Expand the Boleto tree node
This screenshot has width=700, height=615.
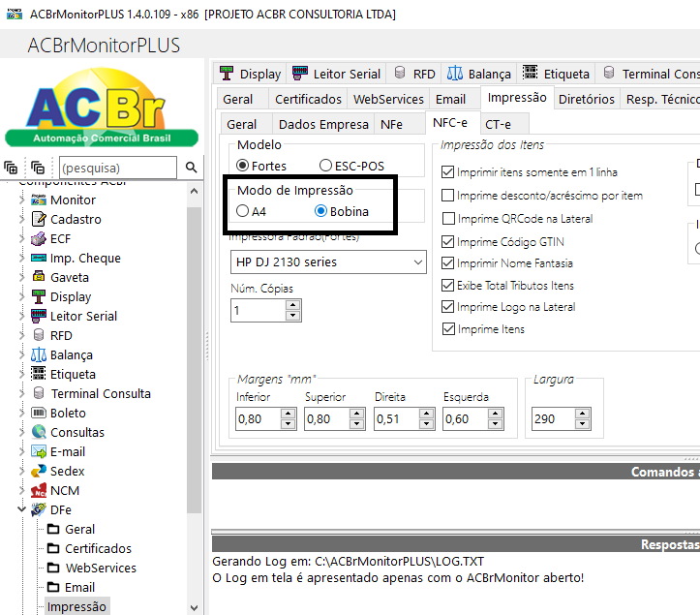pos(21,413)
